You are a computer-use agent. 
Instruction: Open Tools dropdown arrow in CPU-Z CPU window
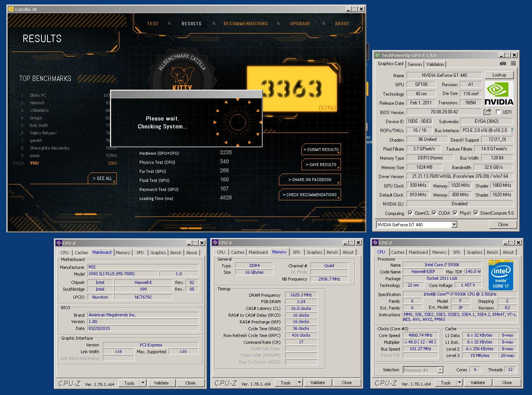pyautogui.click(x=459, y=383)
